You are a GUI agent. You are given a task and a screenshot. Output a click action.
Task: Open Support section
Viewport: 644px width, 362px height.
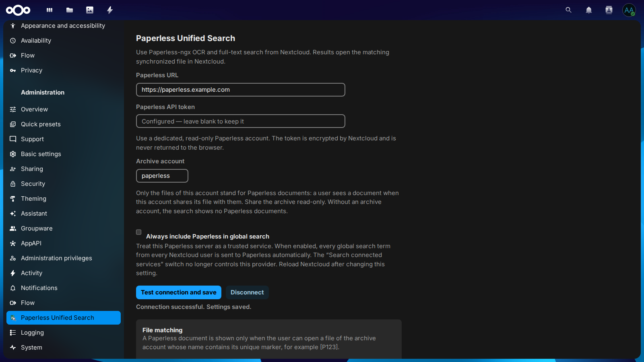pos(64,139)
